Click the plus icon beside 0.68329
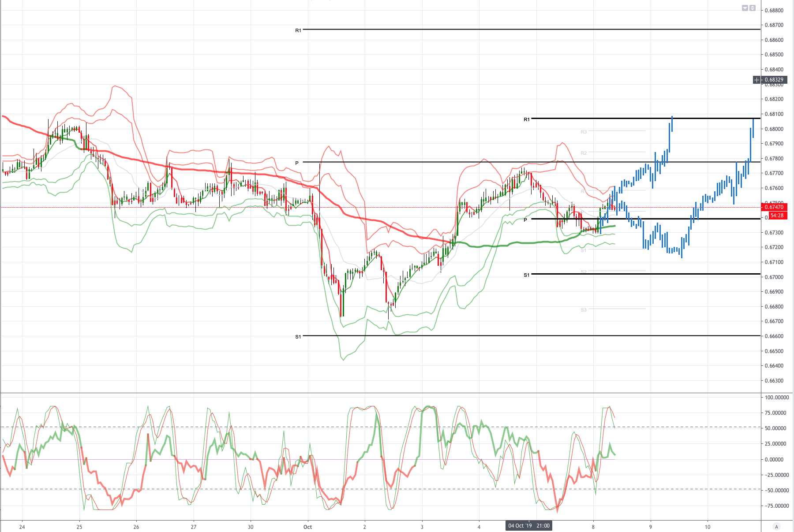794x532 pixels. (x=757, y=80)
